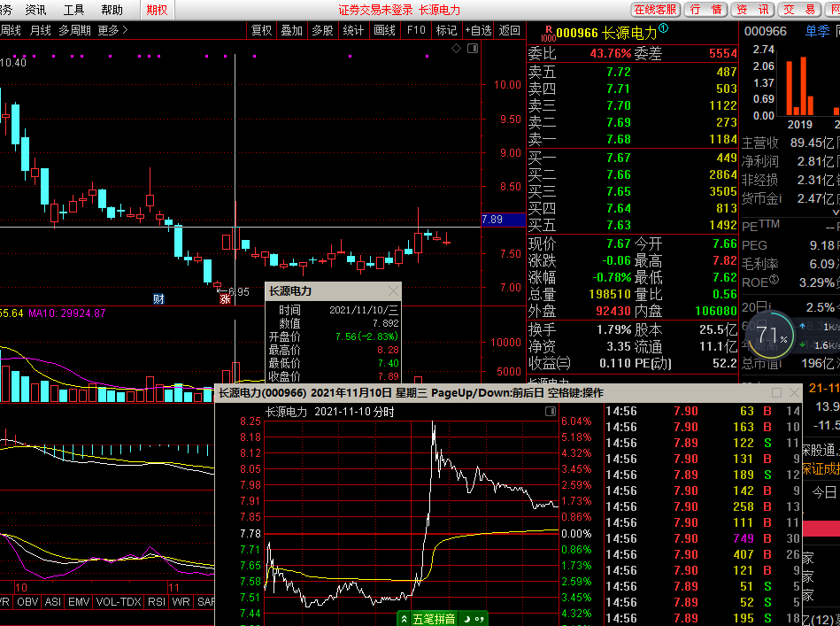Click the trade row with volume 749
This screenshot has height=626, width=840.
pyautogui.click(x=702, y=538)
